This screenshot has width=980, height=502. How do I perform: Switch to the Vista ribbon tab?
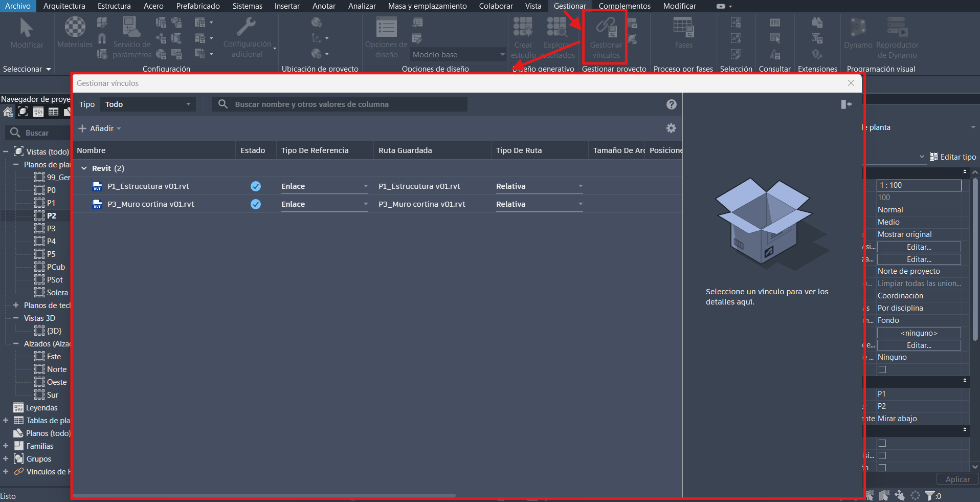pos(533,6)
